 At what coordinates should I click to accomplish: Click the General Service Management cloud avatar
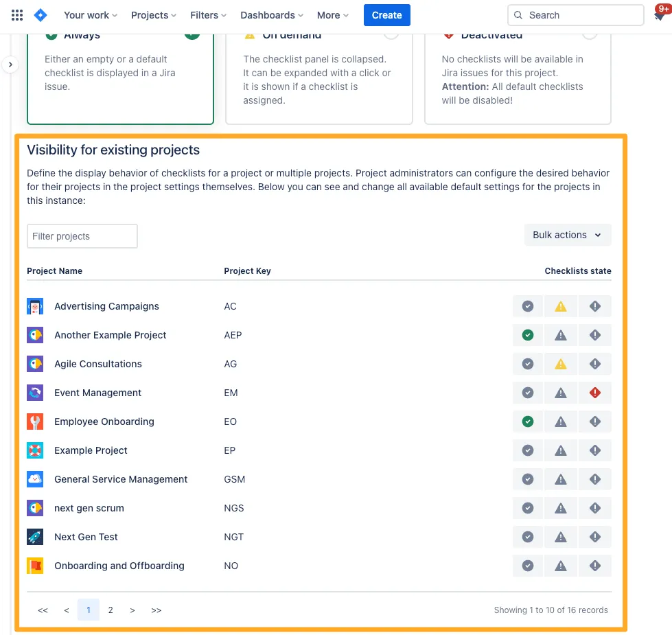click(35, 479)
